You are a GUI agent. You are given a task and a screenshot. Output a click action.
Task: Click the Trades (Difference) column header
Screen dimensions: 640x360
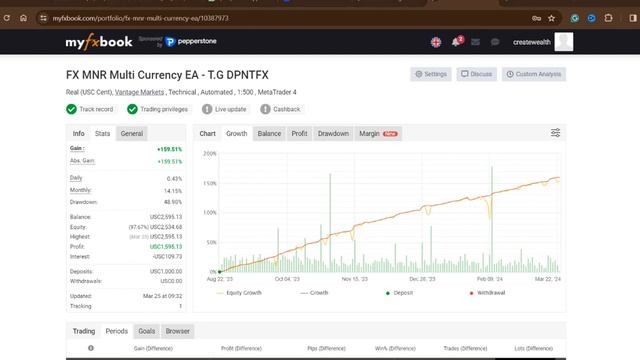pos(465,349)
